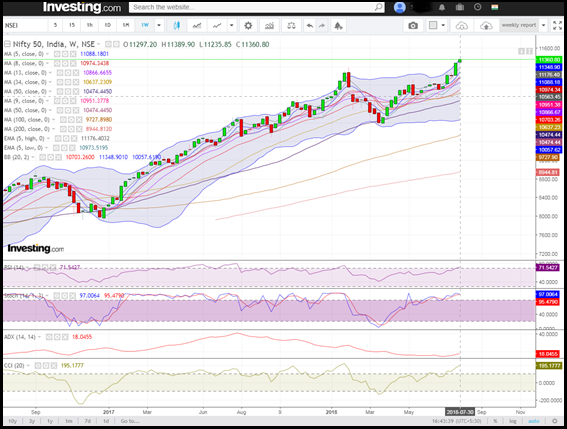
Task: Select the 1W interval tab
Action: (145, 25)
